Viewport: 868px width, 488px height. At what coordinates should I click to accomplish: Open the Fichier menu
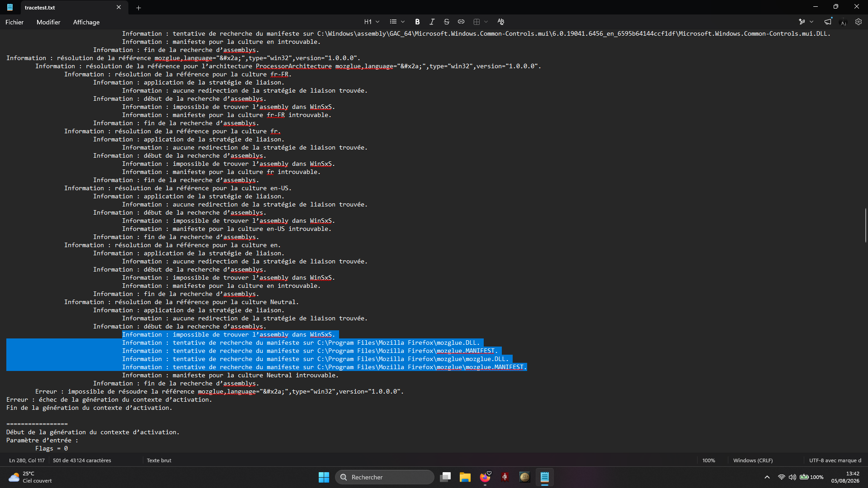pyautogui.click(x=14, y=22)
